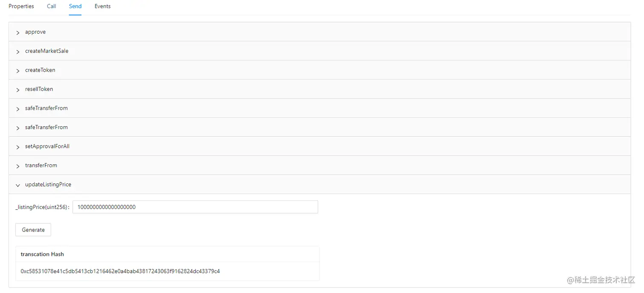This screenshot has height=293, width=644.
Task: Open the createMarketSale panel header
Action: coord(319,51)
